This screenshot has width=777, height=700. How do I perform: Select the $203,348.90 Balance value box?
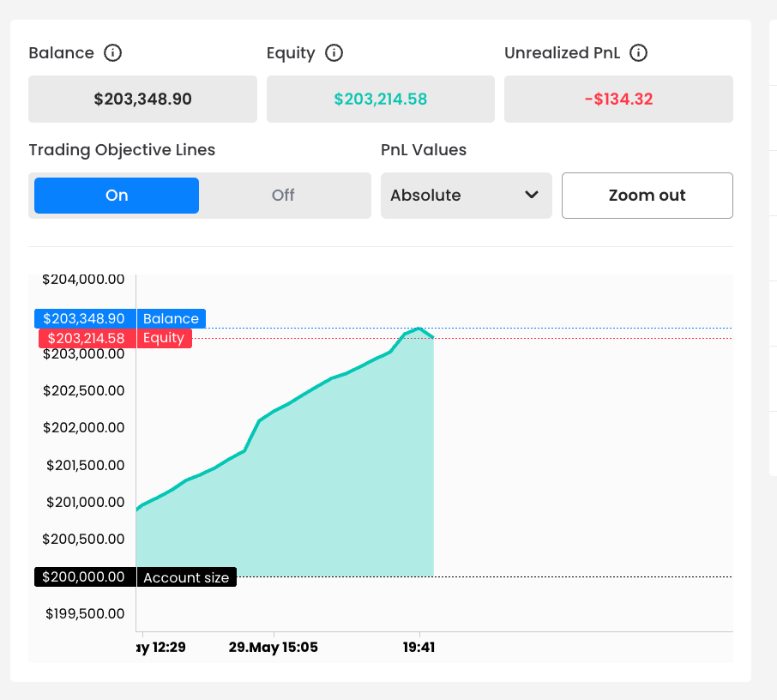[142, 100]
